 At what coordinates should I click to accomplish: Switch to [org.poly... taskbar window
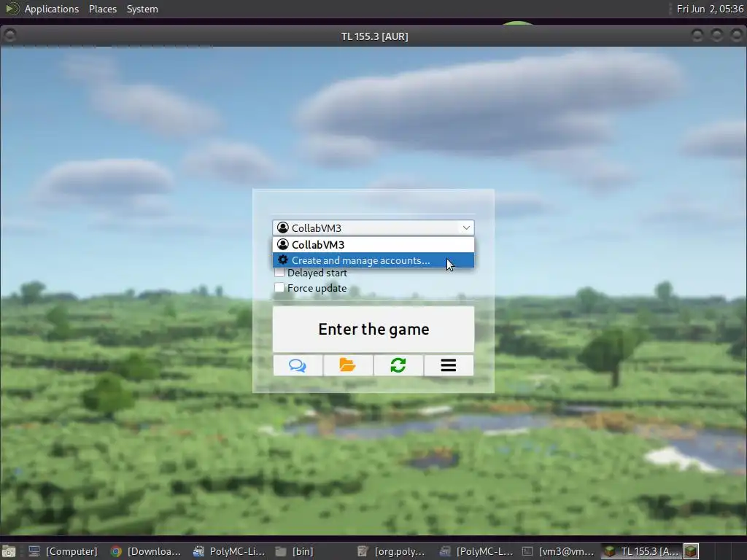[x=393, y=551]
